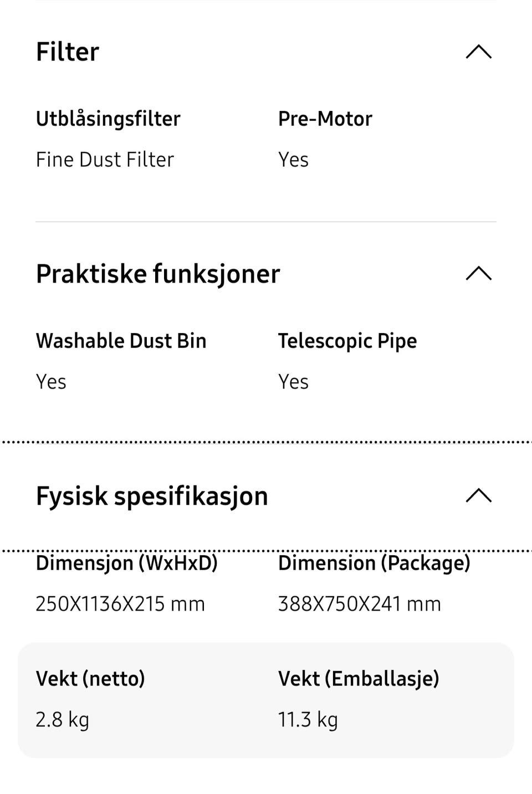Image resolution: width=532 pixels, height=794 pixels.
Task: Tap the Dimensjon (WxHxD) label
Action: pyautogui.click(x=126, y=564)
